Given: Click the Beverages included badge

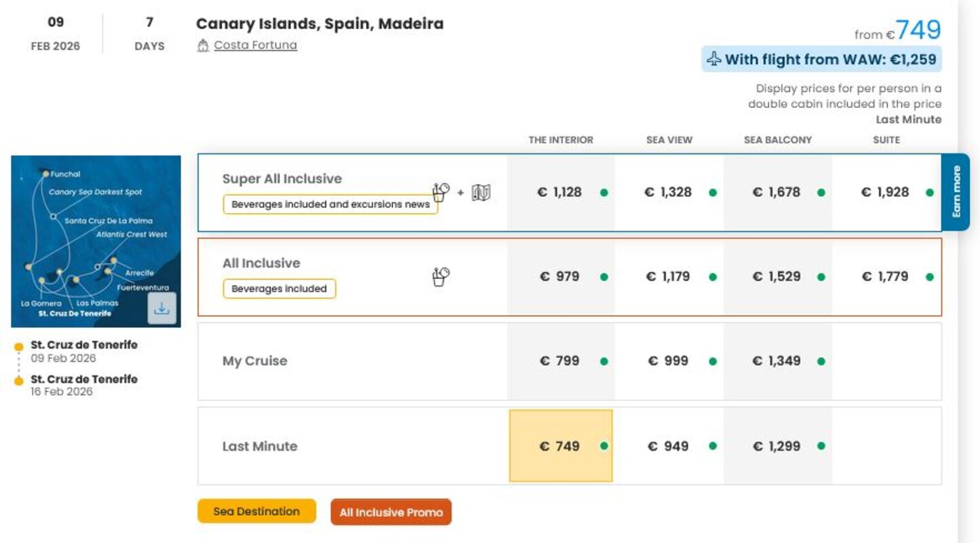Looking at the screenshot, I should coord(279,289).
